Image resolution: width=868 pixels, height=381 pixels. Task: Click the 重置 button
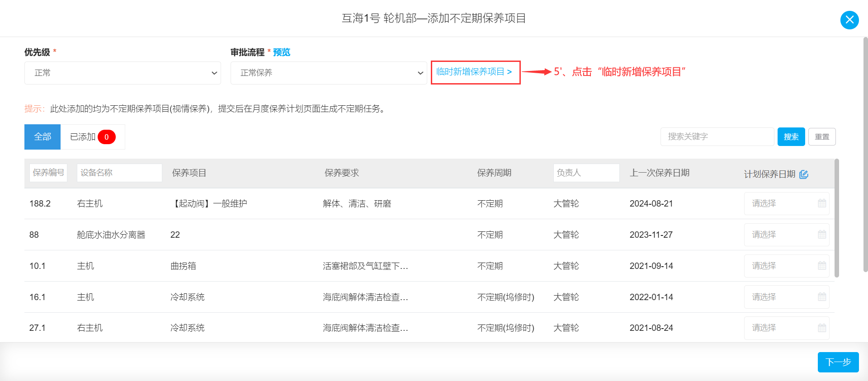click(822, 137)
